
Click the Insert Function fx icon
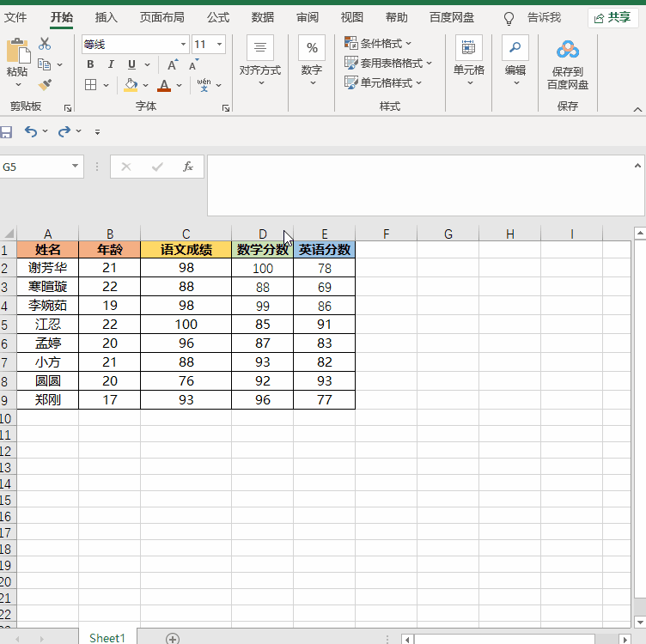(x=188, y=167)
